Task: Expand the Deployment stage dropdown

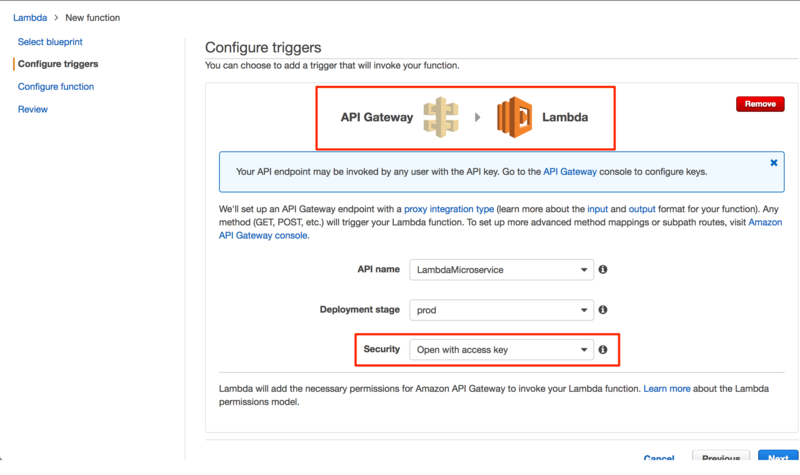Action: point(502,310)
